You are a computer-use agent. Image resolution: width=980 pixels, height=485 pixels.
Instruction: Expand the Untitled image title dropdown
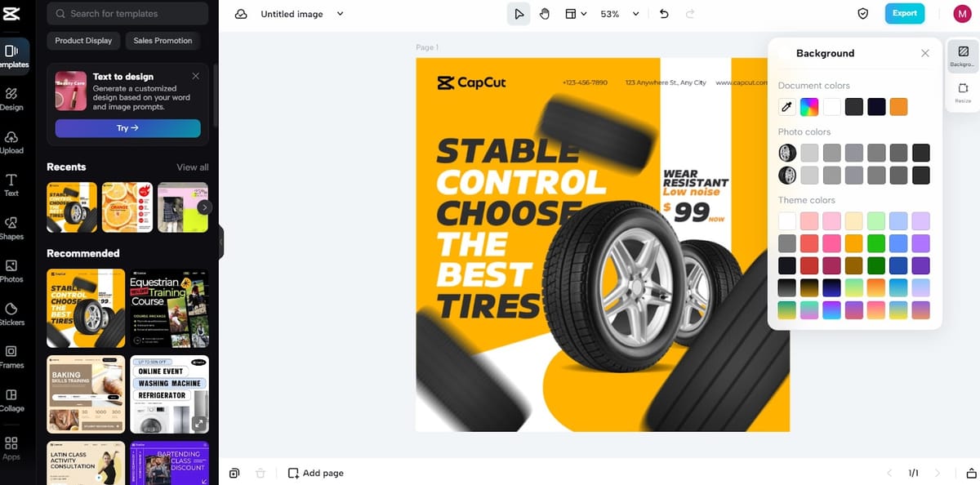[x=341, y=14]
